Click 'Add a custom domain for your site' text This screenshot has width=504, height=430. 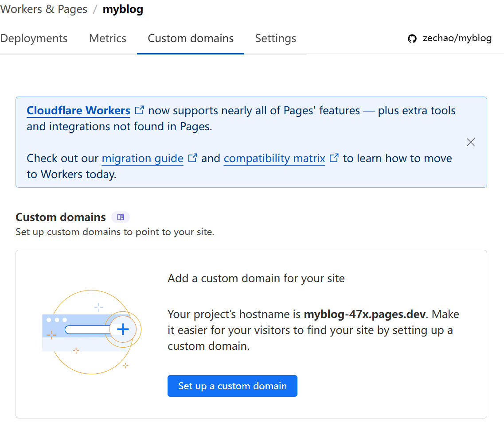pos(256,279)
